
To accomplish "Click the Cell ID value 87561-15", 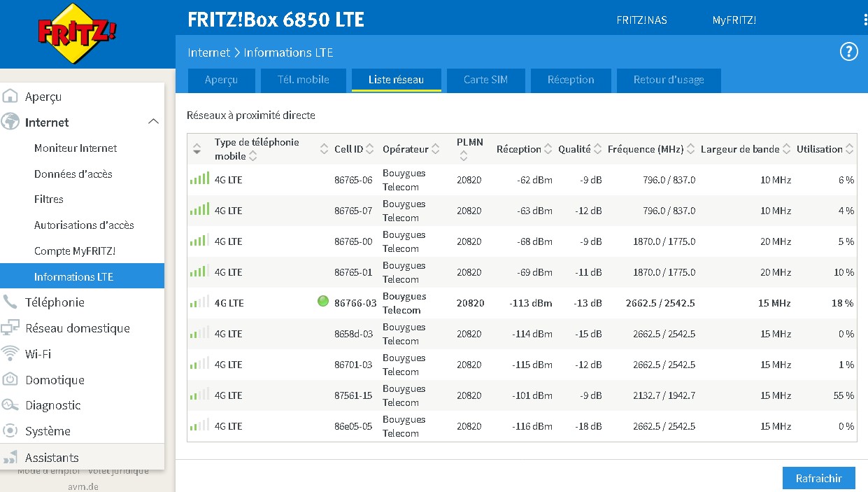I will [353, 395].
